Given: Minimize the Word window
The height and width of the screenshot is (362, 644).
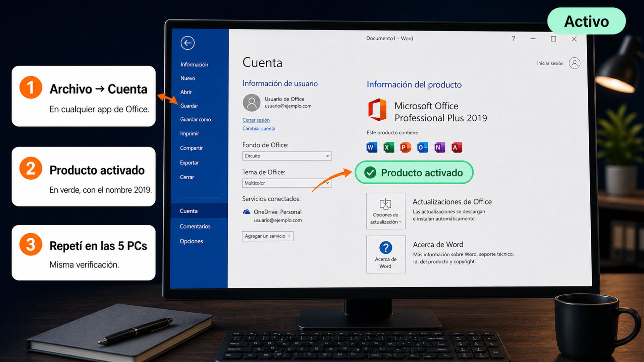Looking at the screenshot, I should click(533, 39).
